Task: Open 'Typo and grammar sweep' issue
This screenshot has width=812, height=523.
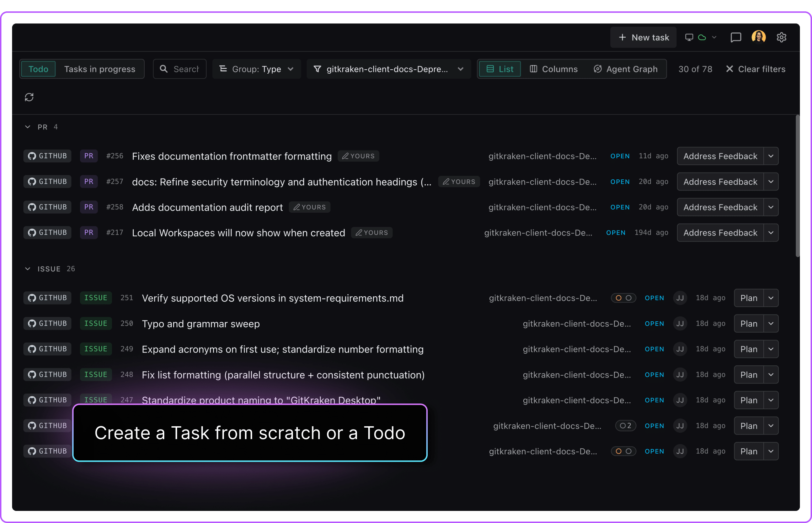Action: [x=201, y=324]
